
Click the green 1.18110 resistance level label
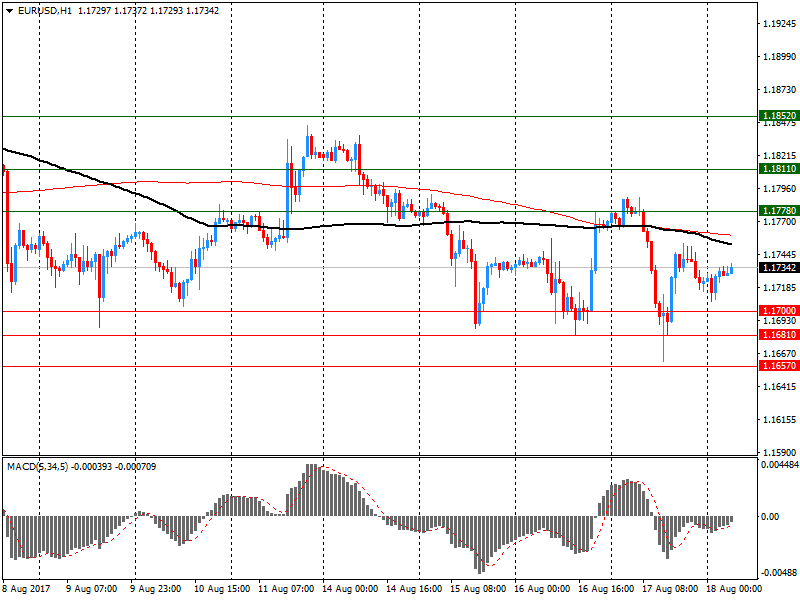click(779, 169)
